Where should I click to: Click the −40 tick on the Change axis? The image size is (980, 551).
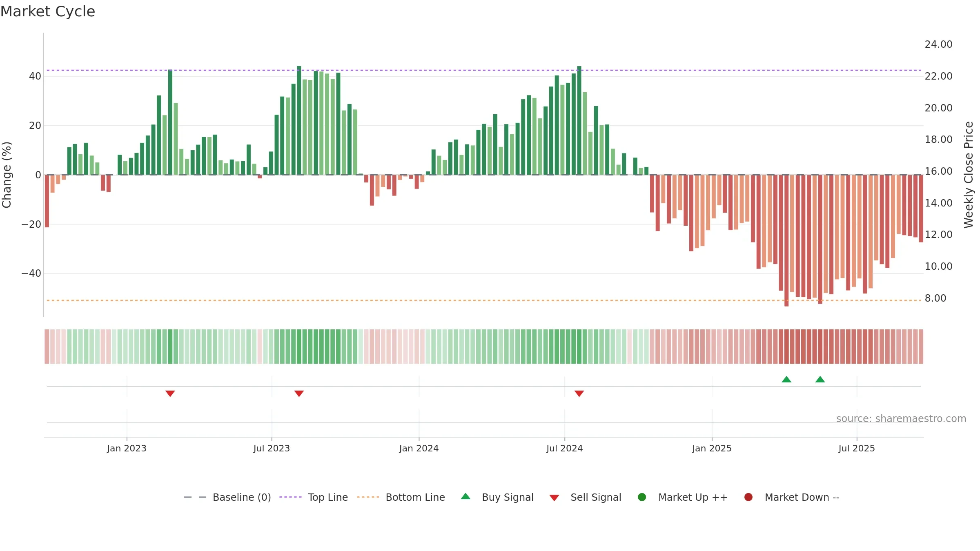coord(31,273)
